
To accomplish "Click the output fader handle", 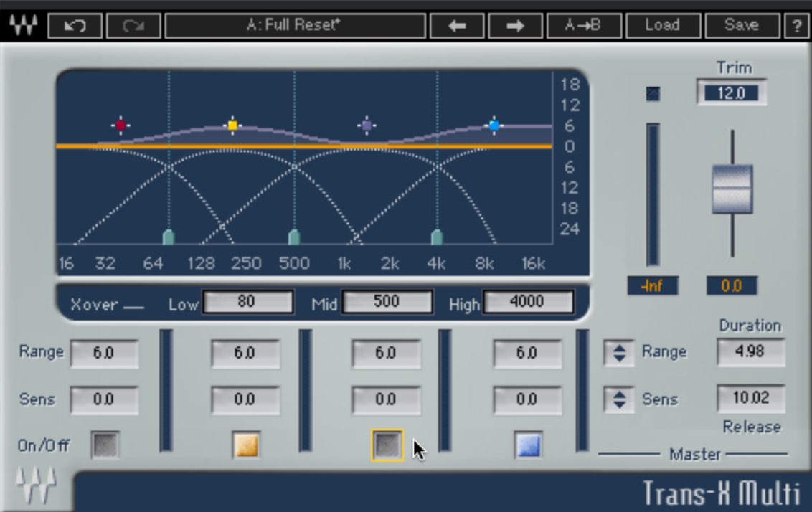I will pyautogui.click(x=732, y=189).
